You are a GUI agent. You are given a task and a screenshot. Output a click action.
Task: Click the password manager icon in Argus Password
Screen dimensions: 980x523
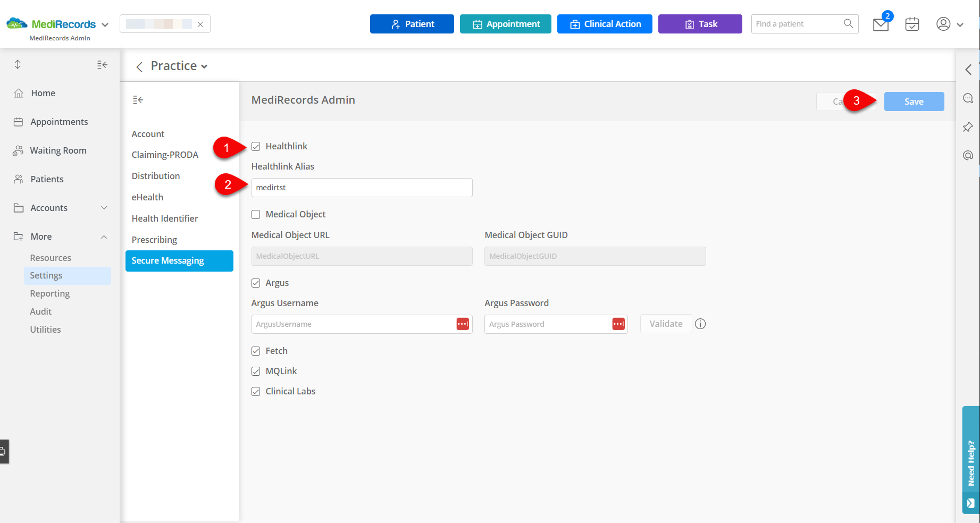618,324
